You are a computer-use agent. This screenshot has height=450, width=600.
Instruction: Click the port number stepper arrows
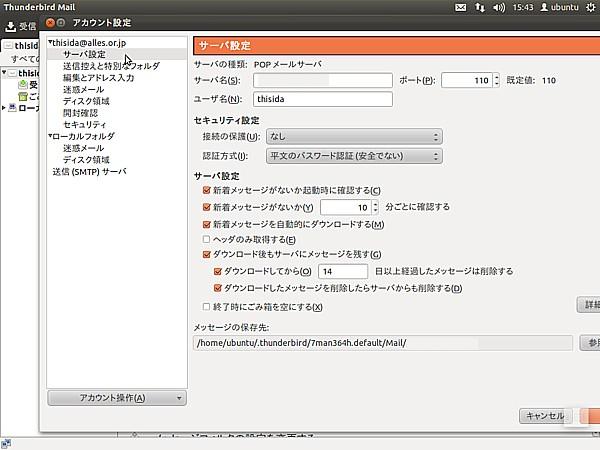pyautogui.click(x=496, y=80)
